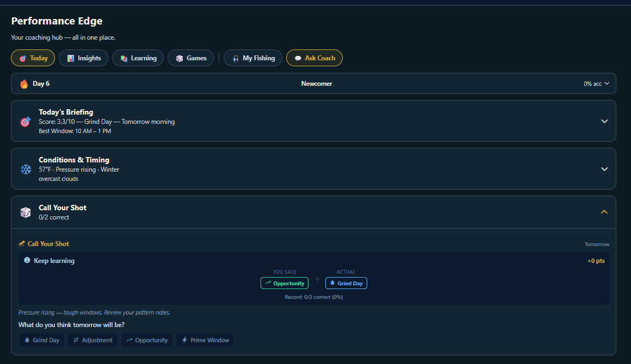Click the target icon in Today's Briefing
Screen dimensions: 631x364
(x=26, y=122)
